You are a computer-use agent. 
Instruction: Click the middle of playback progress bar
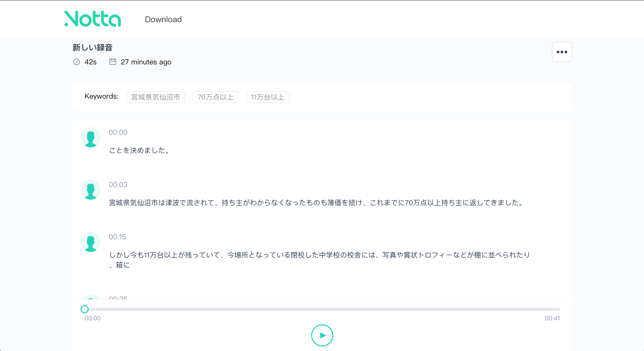(322, 309)
